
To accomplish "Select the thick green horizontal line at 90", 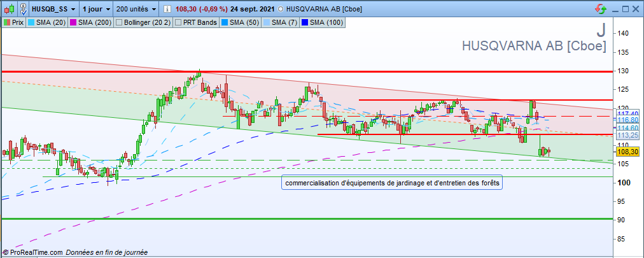I will pyautogui.click(x=306, y=219).
